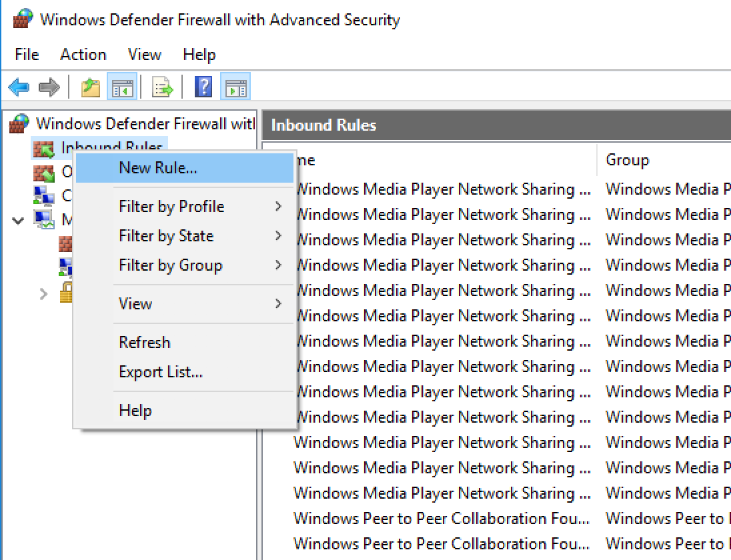
Task: Click the Outbound Rules tree icon
Action: 44,173
